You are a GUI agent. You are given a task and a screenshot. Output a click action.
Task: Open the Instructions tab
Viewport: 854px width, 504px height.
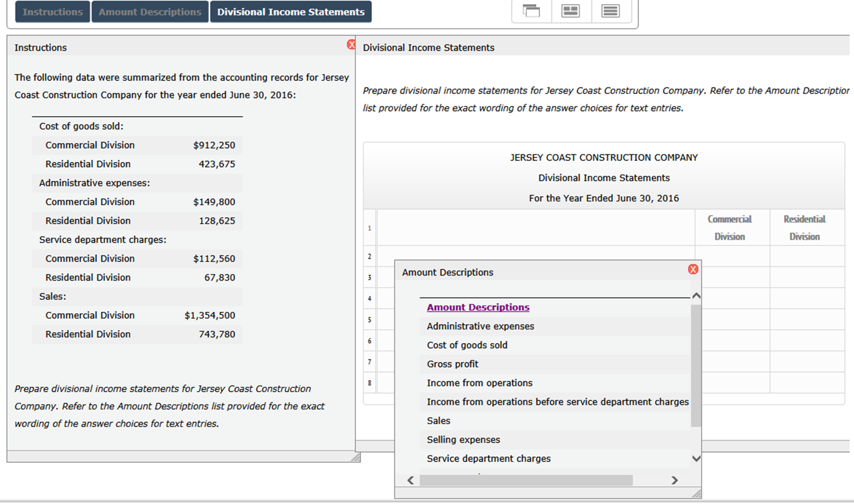click(53, 12)
